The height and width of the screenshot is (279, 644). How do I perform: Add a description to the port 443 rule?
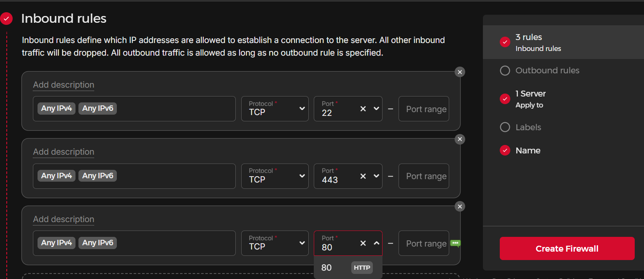pyautogui.click(x=63, y=152)
